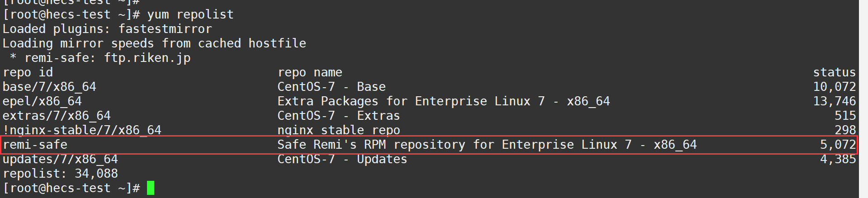Screen dimensions: 868x198
Task: Click the green terminal cursor block
Action: click(x=151, y=188)
